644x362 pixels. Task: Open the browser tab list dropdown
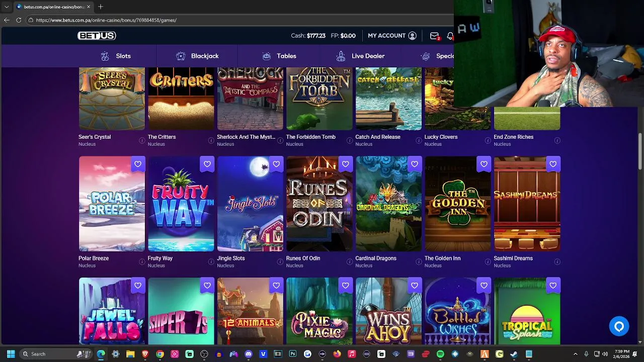click(6, 7)
